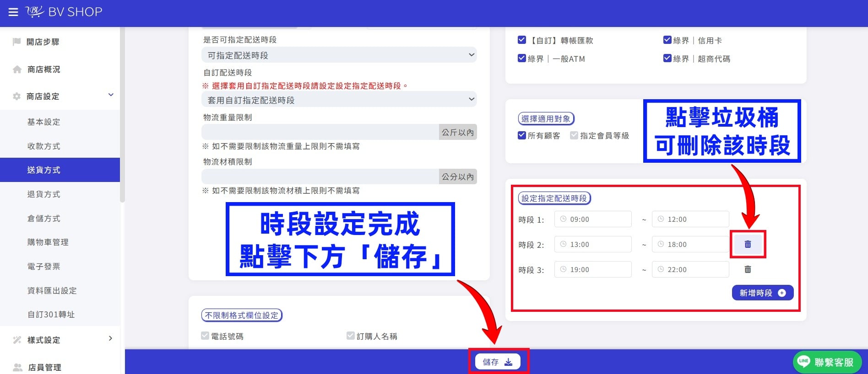
Task: Toggle 綠界｜超商代碼 checkbox
Action: 667,58
